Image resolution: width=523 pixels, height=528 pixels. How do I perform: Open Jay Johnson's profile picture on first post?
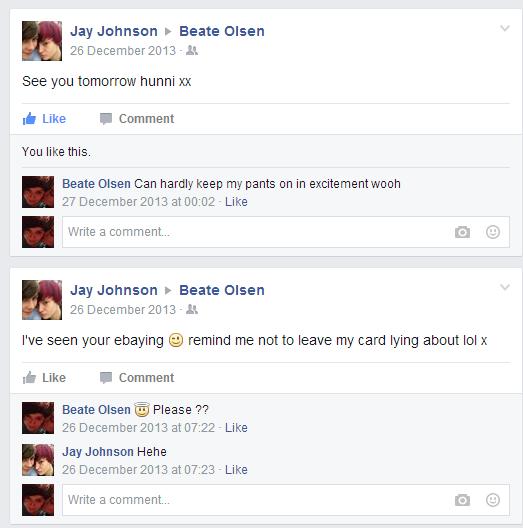[x=42, y=41]
